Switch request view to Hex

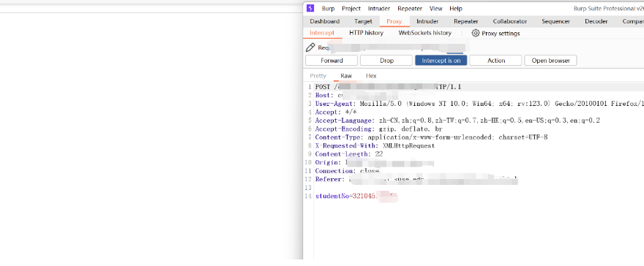tap(371, 76)
